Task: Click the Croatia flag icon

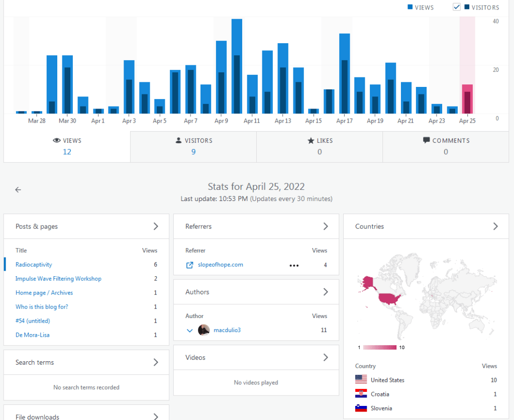Action: tap(361, 394)
